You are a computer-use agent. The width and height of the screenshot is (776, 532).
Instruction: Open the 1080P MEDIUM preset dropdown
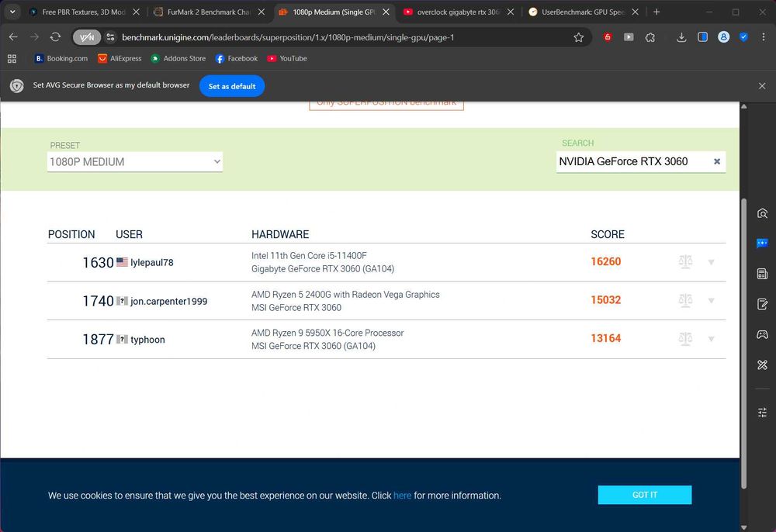(134, 161)
